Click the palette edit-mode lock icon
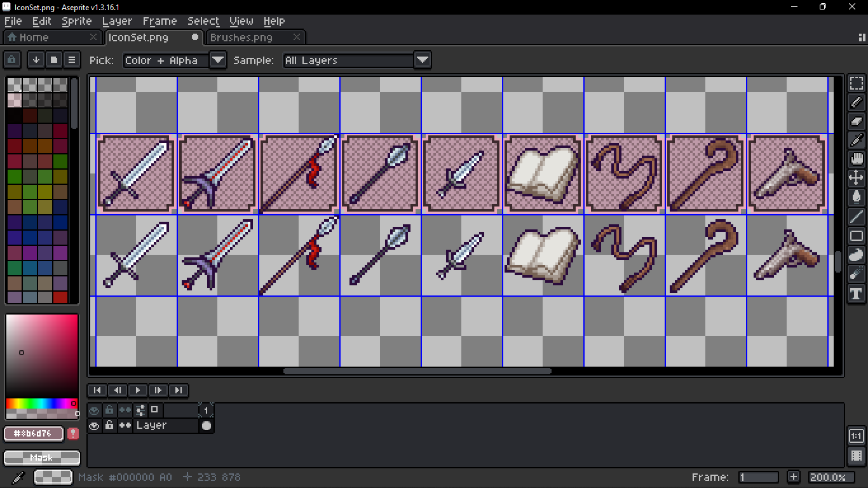The width and height of the screenshot is (868, 488). [12, 60]
